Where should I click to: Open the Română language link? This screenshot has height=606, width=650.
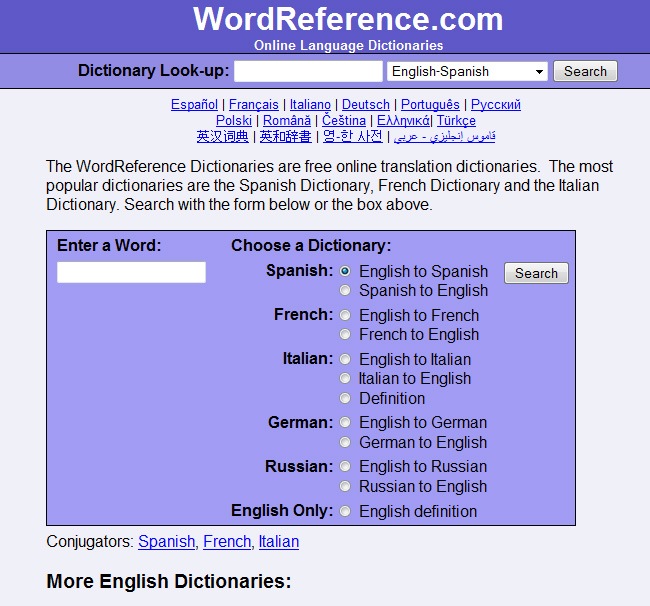click(287, 121)
